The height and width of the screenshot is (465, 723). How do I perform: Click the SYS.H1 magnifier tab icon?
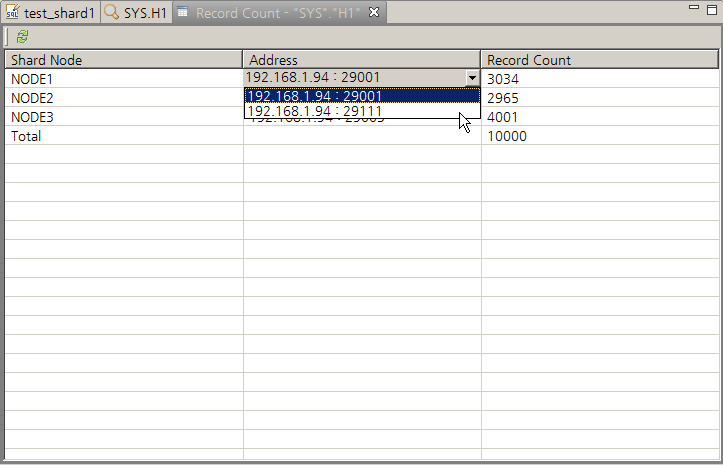click(x=111, y=13)
